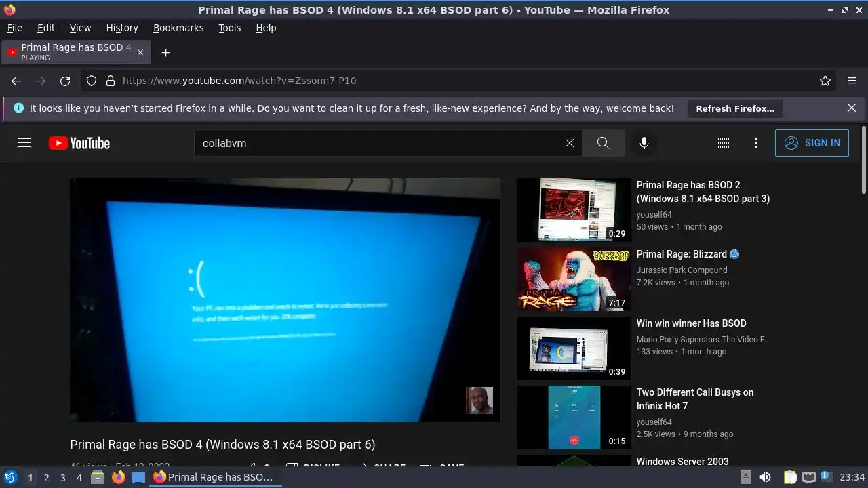Image resolution: width=868 pixels, height=488 pixels.
Task: Click the show desktop panel icon
Action: tap(138, 477)
